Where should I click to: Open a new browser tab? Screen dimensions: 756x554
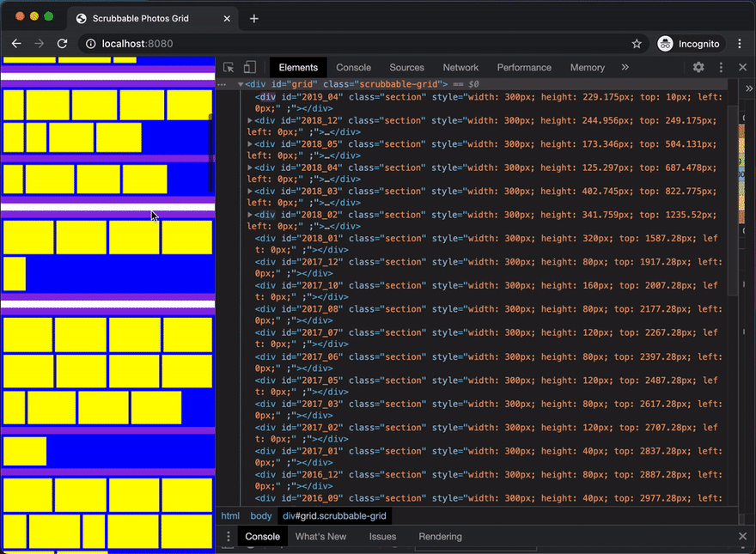(x=254, y=19)
